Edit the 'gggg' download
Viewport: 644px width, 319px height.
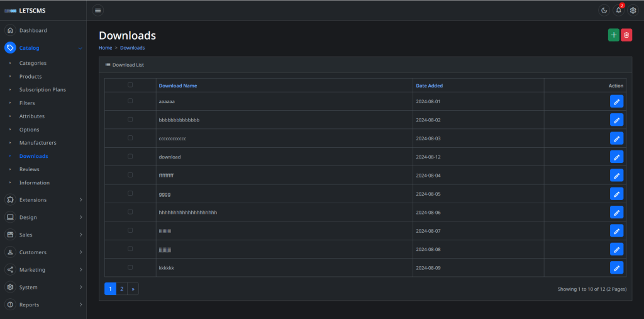pyautogui.click(x=616, y=194)
